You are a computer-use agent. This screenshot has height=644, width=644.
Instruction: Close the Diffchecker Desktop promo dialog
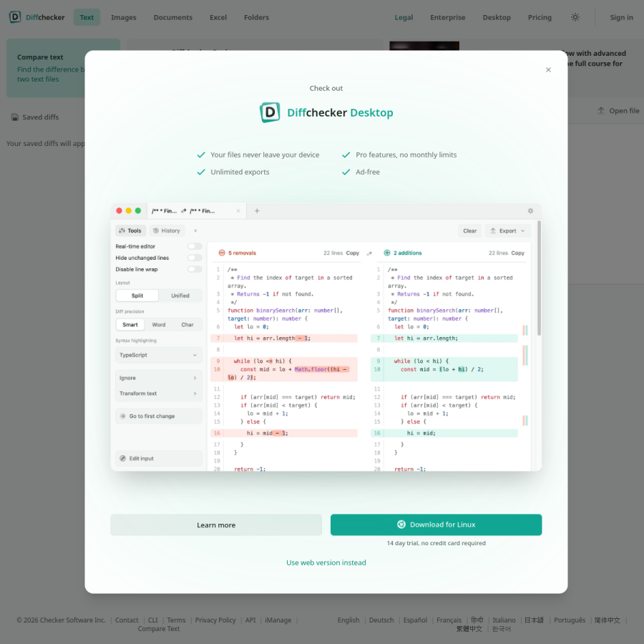548,70
